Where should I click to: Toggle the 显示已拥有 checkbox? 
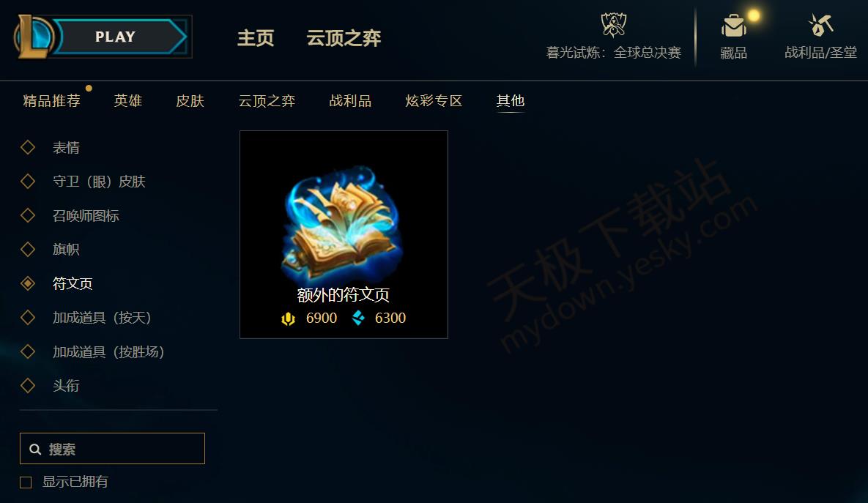pos(26,482)
